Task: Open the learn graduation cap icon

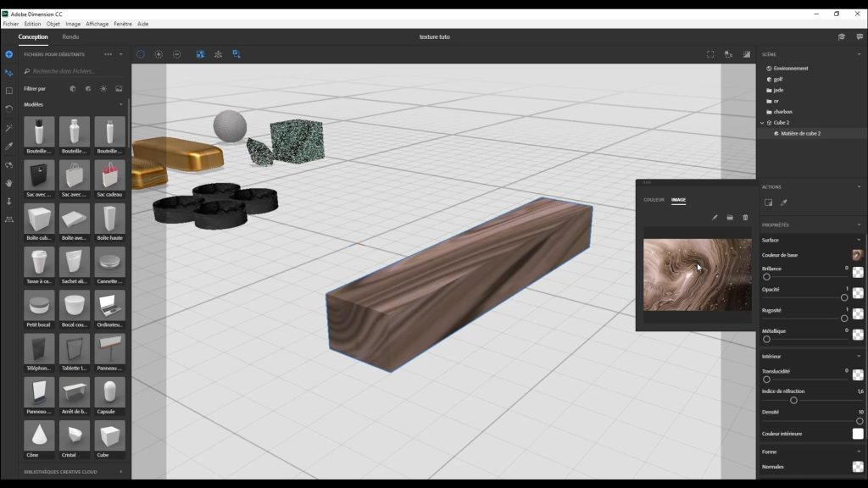Action: point(842,36)
